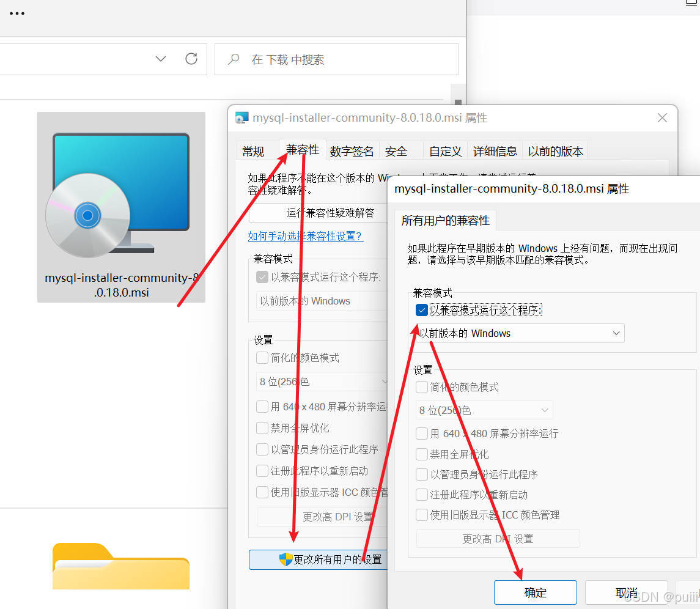
Task: Open the details tab in properties
Action: click(x=495, y=150)
